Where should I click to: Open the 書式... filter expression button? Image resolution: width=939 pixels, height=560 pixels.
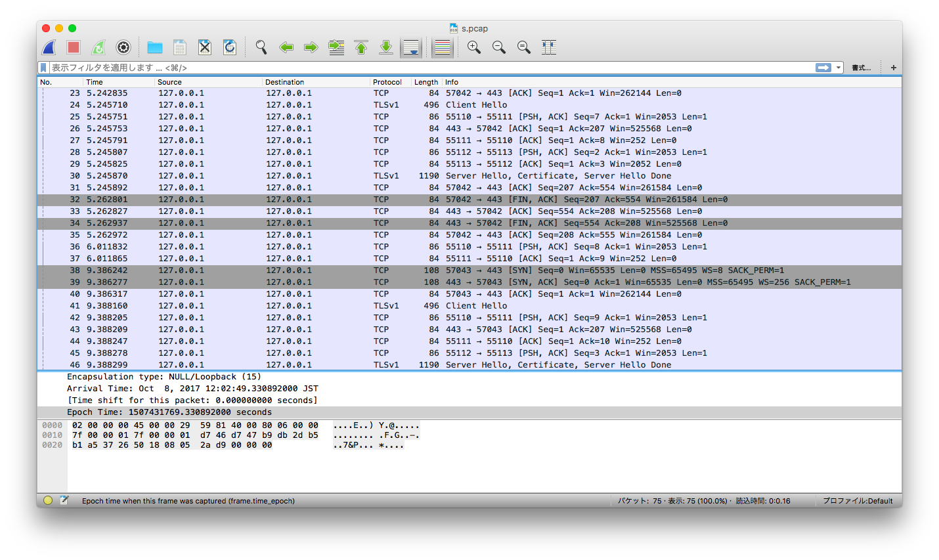(862, 68)
